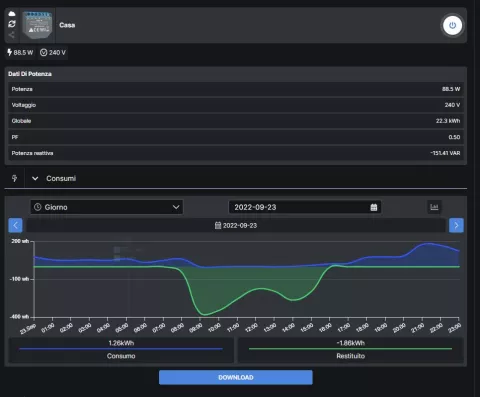Toggle the Consumo series blue legend
The width and height of the screenshot is (480, 397).
coord(121,350)
